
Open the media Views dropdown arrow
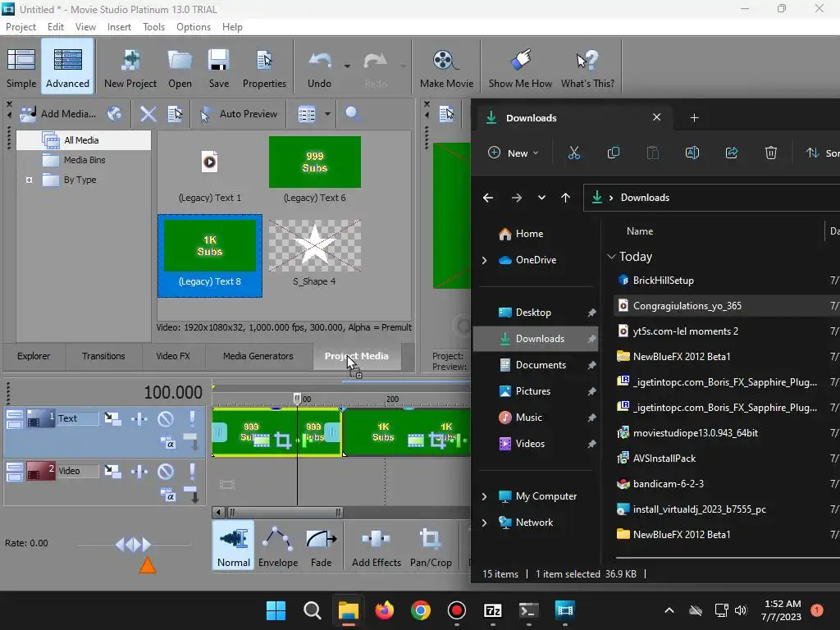point(327,113)
